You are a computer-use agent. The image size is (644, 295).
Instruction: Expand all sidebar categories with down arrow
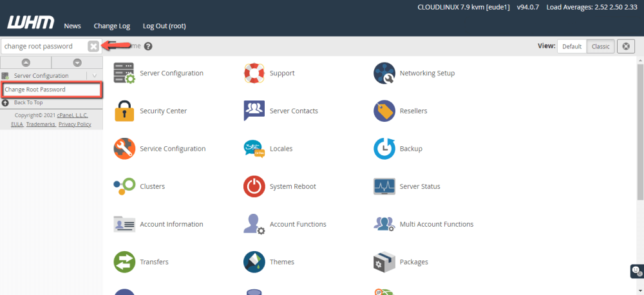pyautogui.click(x=77, y=62)
